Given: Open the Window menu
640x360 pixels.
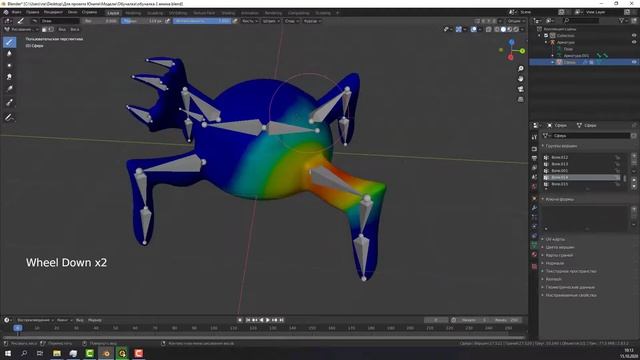Looking at the screenshot, I should click(73, 12).
